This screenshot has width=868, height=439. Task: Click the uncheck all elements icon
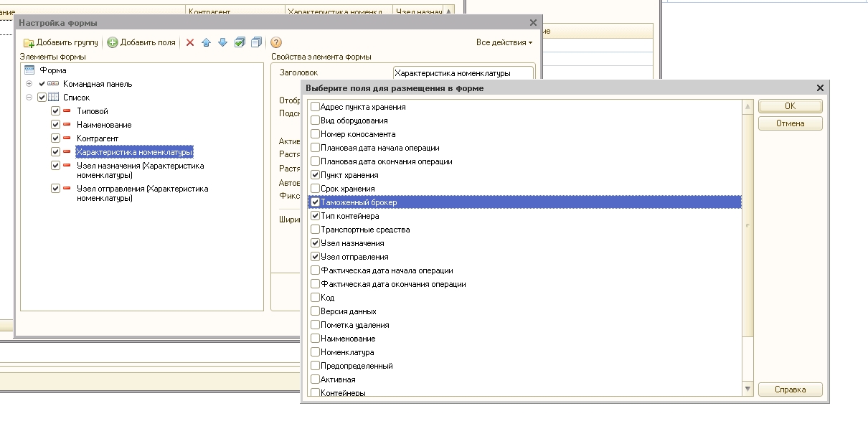click(256, 43)
